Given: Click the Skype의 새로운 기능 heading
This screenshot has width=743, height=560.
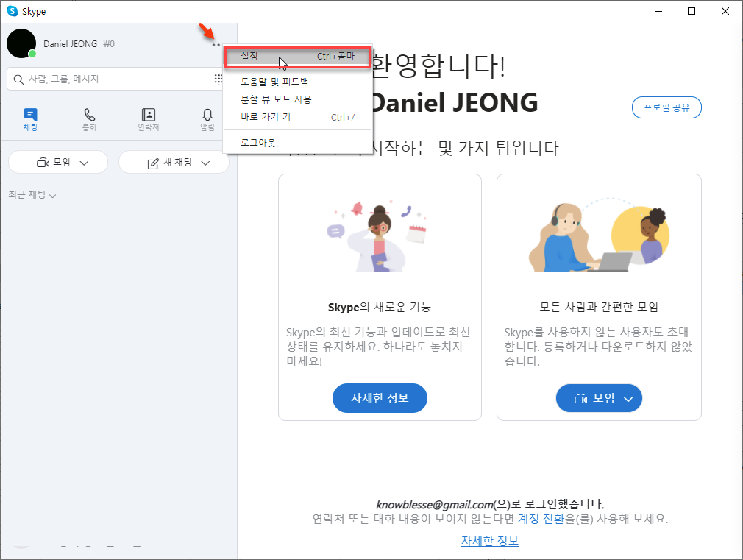Looking at the screenshot, I should tap(380, 308).
